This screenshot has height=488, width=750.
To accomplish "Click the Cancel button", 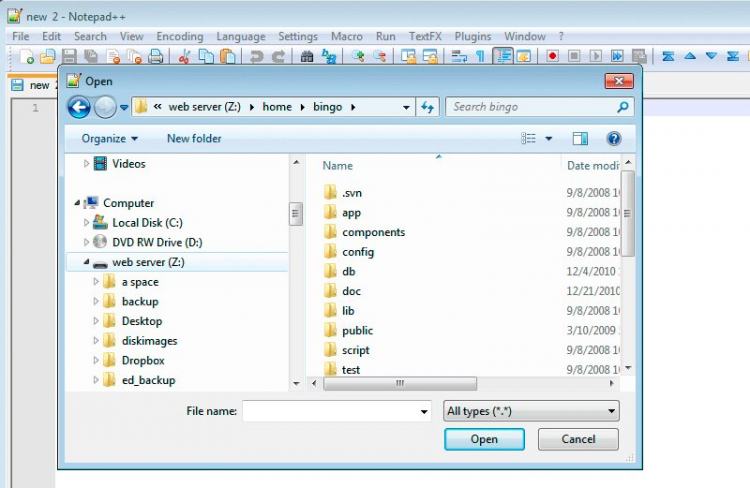I will click(578, 439).
